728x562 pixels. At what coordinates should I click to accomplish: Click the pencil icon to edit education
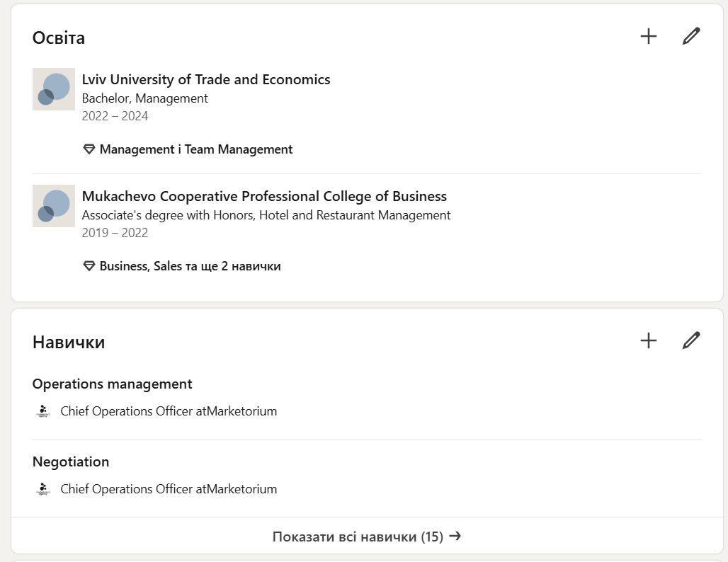(x=691, y=37)
